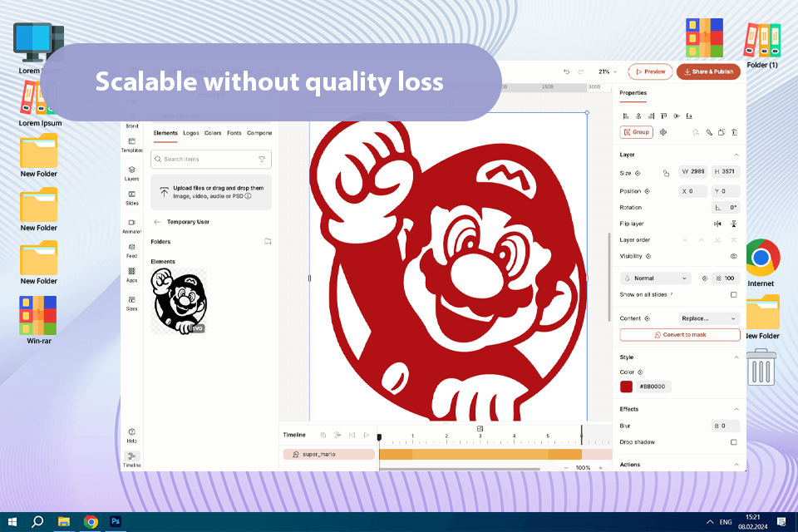Collapse the Style section
Viewport: 798px width, 532px height.
pyautogui.click(x=736, y=357)
